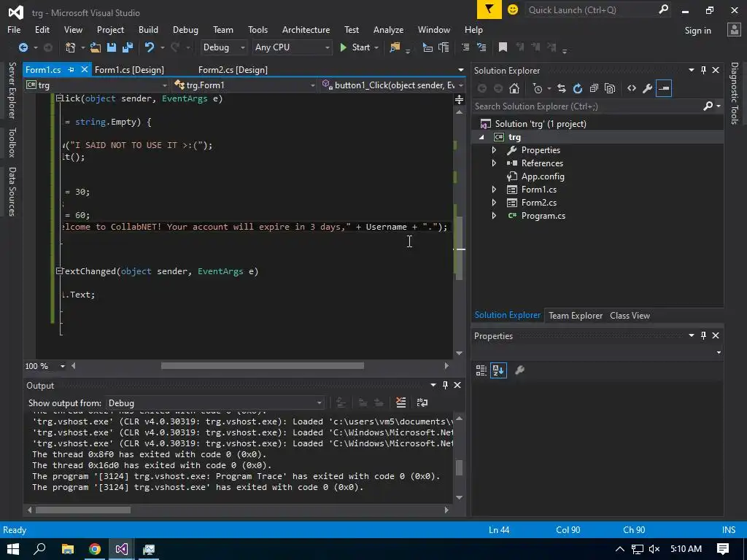Open the Show output from Debug dropdown
Image resolution: width=747 pixels, height=560 pixels.
[215, 402]
